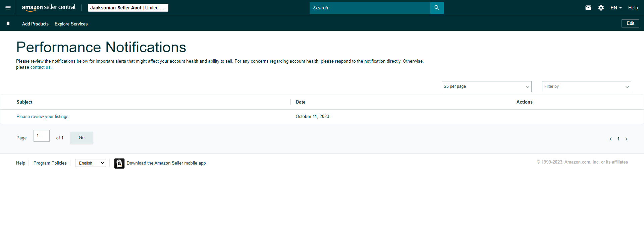Image resolution: width=644 pixels, height=249 pixels.
Task: Go to the previous page arrow
Action: click(x=610, y=139)
